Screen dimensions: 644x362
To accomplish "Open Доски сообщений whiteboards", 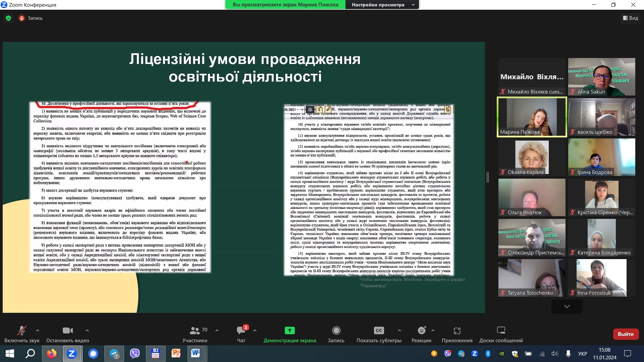I will click(x=501, y=334).
